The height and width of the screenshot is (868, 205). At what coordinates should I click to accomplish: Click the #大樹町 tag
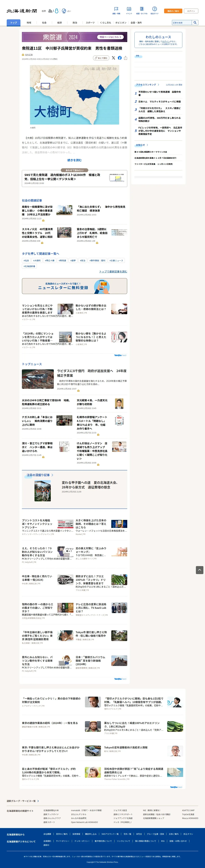[37, 261]
